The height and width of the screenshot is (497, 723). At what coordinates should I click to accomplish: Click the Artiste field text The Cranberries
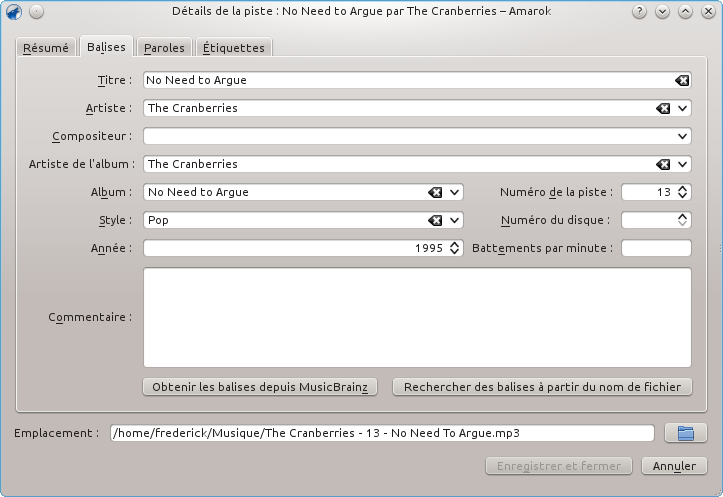point(193,108)
